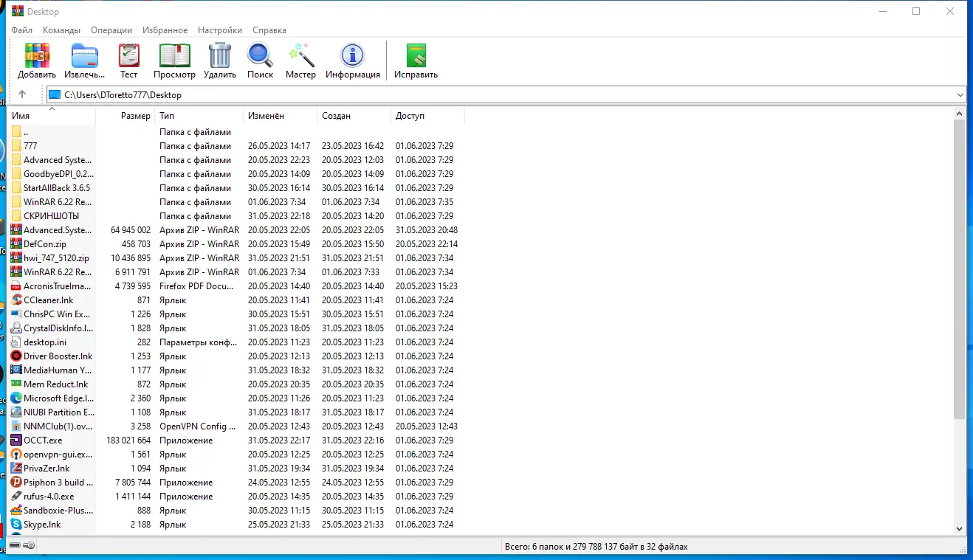The width and height of the screenshot is (973, 560).
Task: Sort files by the Доступ column header
Action: click(428, 116)
